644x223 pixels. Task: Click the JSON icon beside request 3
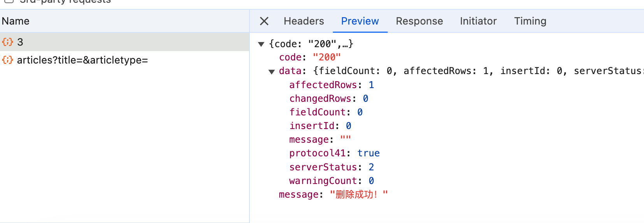click(x=7, y=42)
